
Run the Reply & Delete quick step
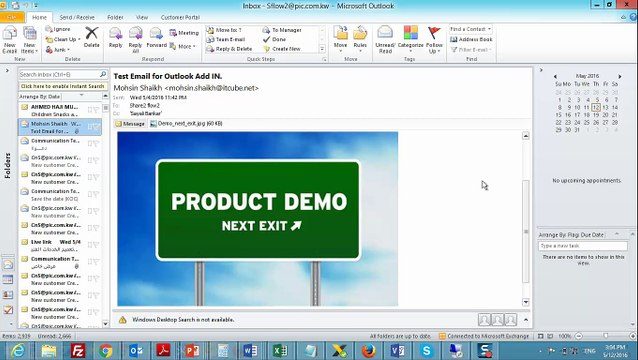[x=229, y=49]
